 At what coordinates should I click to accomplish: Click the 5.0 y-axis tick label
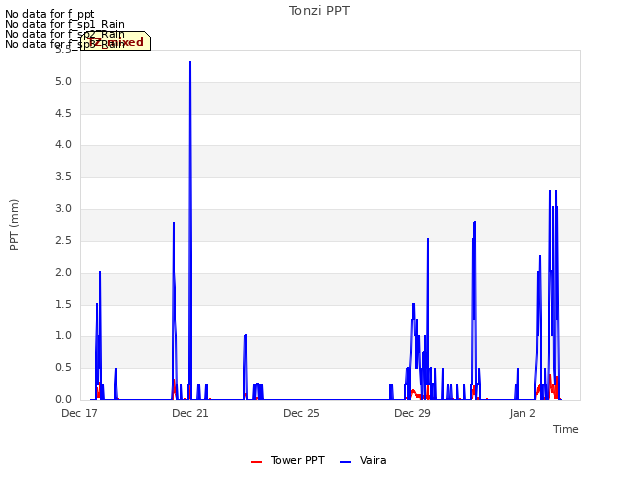tap(63, 82)
